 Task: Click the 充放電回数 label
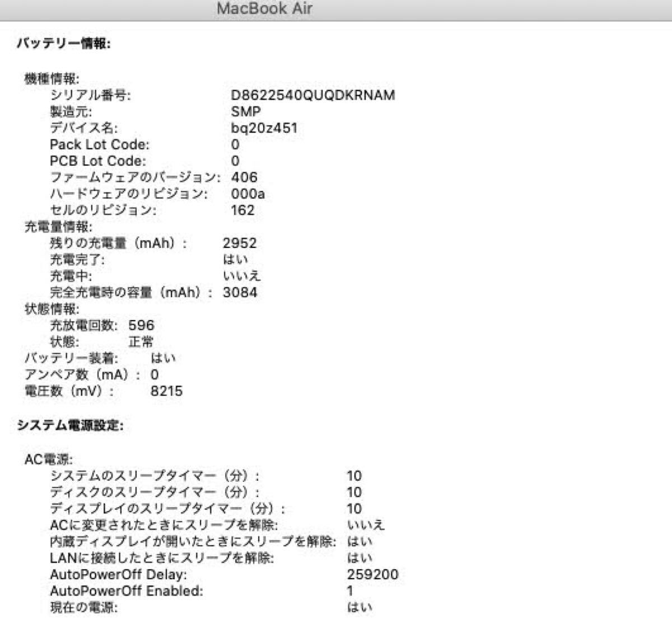coord(83,325)
